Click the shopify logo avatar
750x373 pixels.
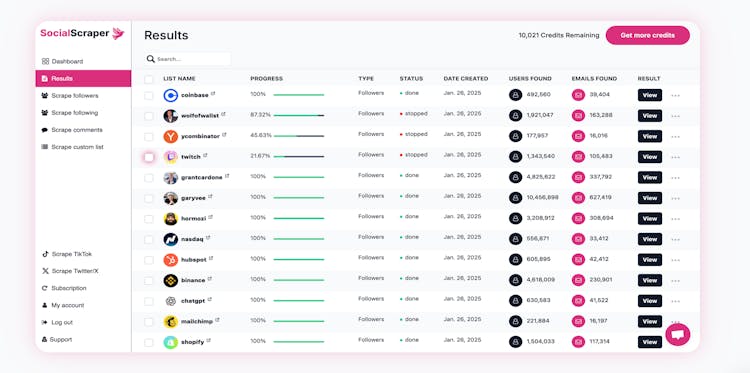pos(170,342)
